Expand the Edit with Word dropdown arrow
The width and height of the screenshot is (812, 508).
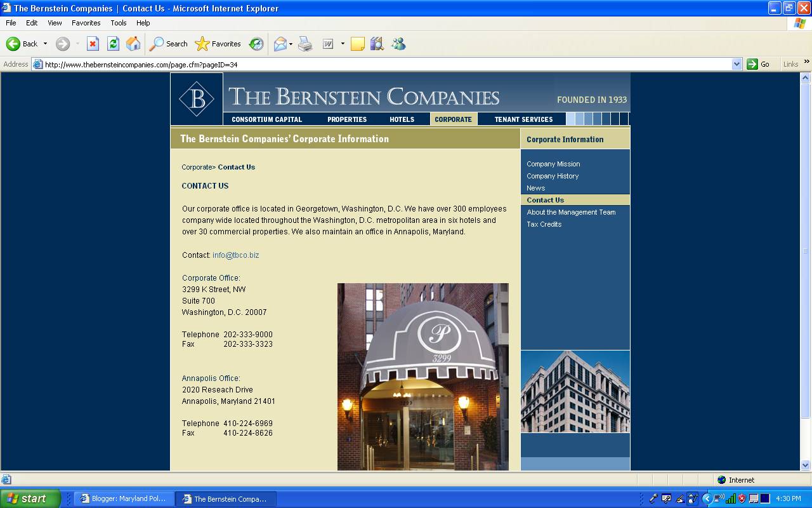click(x=343, y=44)
